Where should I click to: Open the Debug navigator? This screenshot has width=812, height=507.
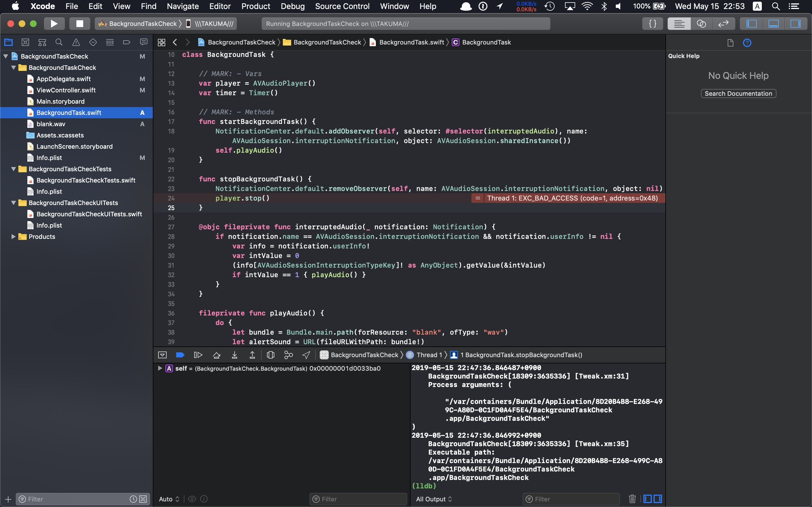[110, 42]
